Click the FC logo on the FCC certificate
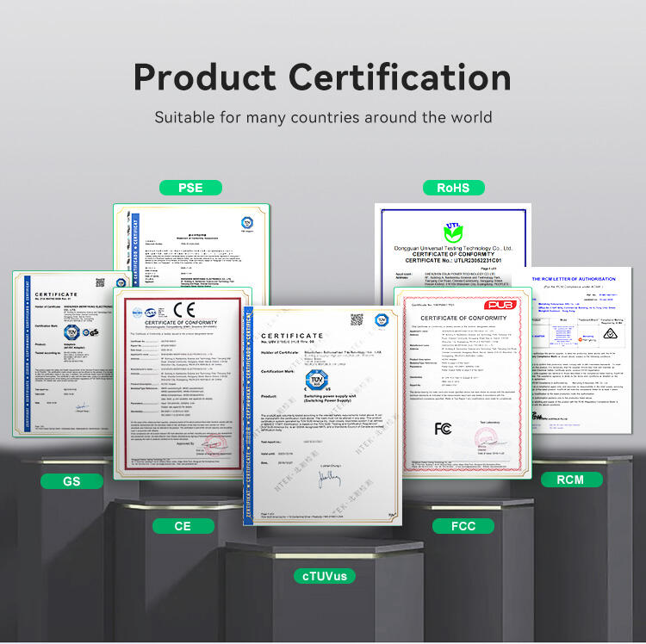The height and width of the screenshot is (644, 646). coord(443,429)
